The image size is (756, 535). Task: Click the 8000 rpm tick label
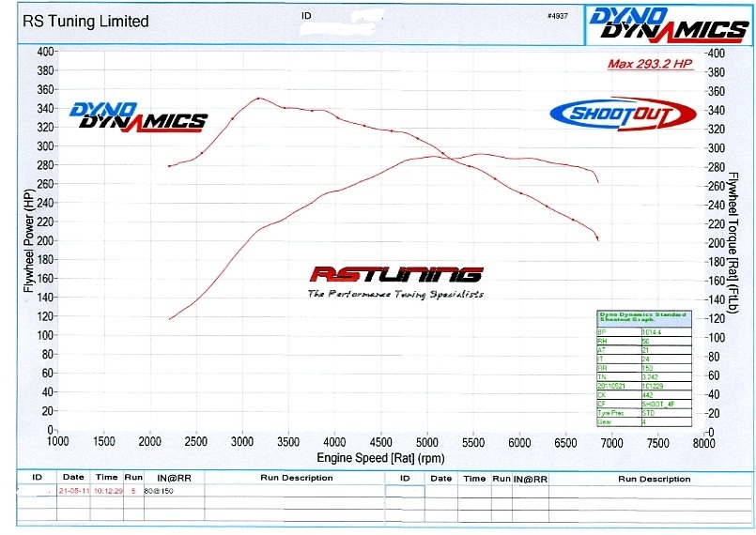click(x=703, y=442)
